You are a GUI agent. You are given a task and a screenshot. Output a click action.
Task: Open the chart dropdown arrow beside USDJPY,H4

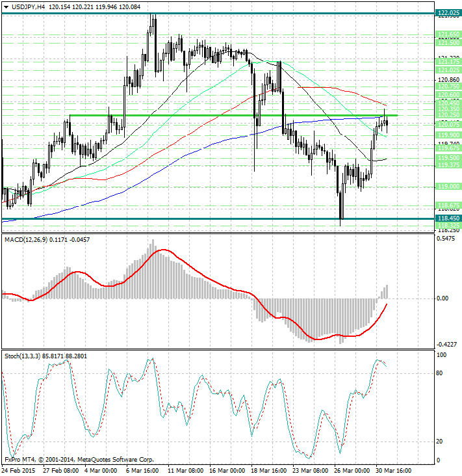pyautogui.click(x=6, y=7)
